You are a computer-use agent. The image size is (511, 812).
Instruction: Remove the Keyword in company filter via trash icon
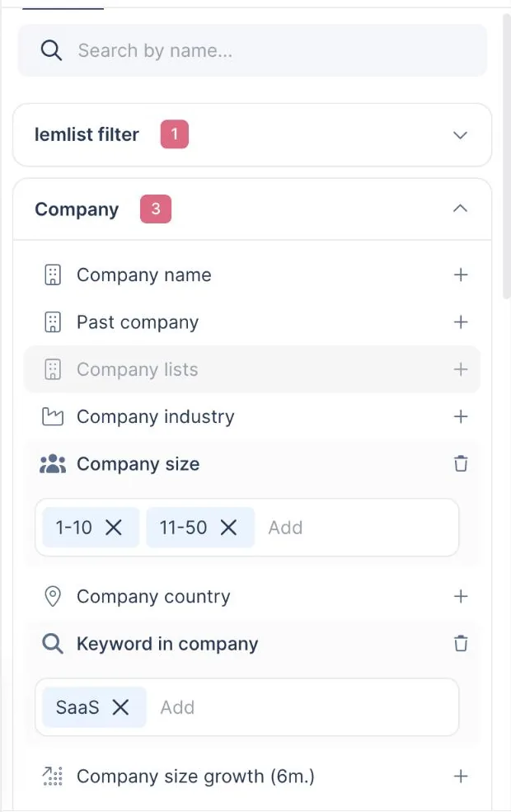click(460, 643)
